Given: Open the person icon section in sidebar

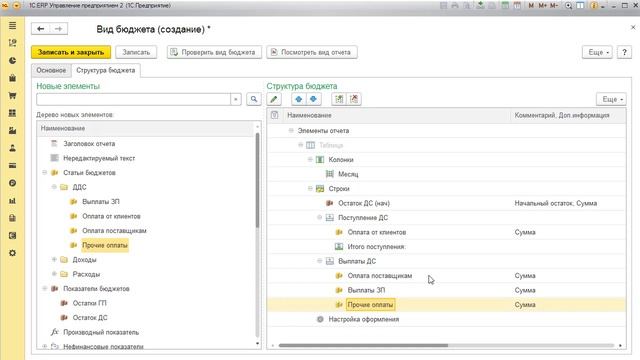Looking at the screenshot, I should [x=13, y=148].
